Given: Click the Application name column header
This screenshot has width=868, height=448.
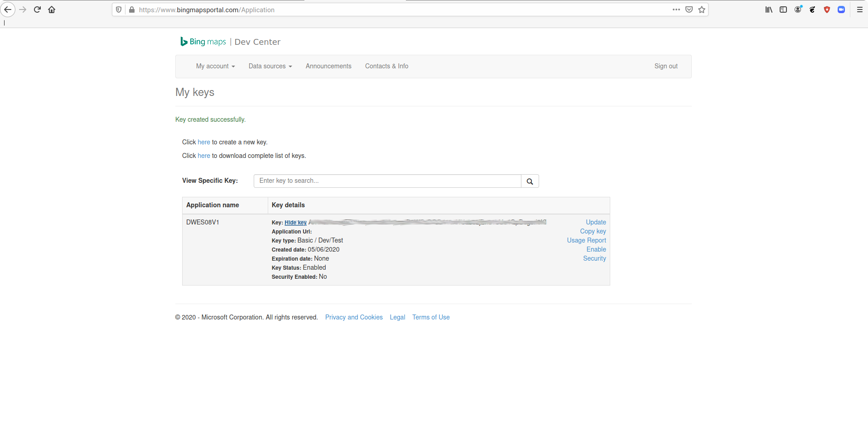Looking at the screenshot, I should pos(212,205).
